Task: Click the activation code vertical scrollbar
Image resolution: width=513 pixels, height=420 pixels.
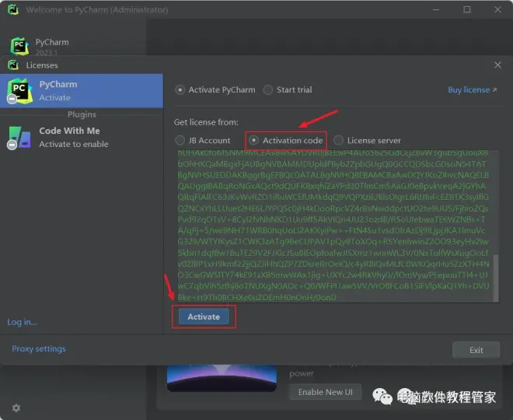Action: (496, 278)
